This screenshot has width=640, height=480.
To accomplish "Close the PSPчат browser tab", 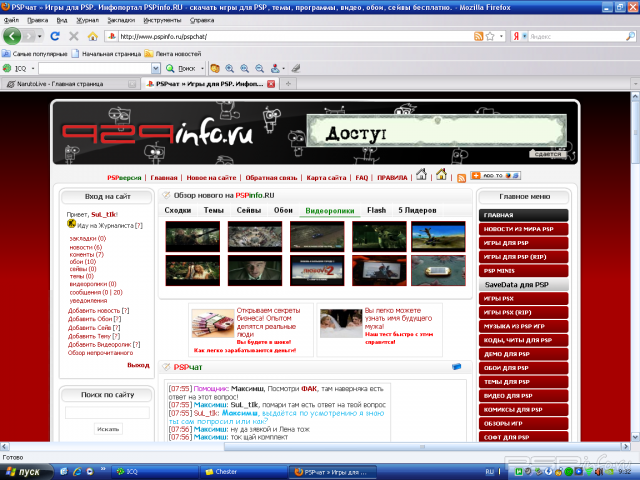I will 274,84.
